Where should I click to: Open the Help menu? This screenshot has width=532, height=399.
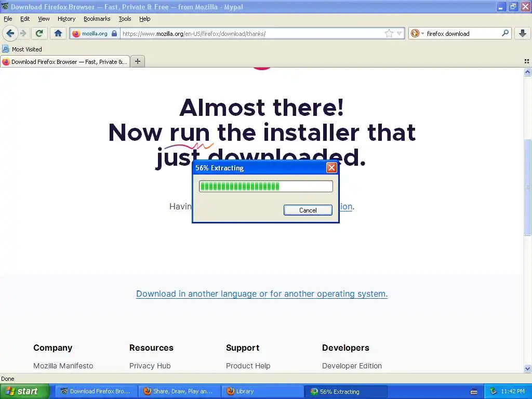(145, 19)
